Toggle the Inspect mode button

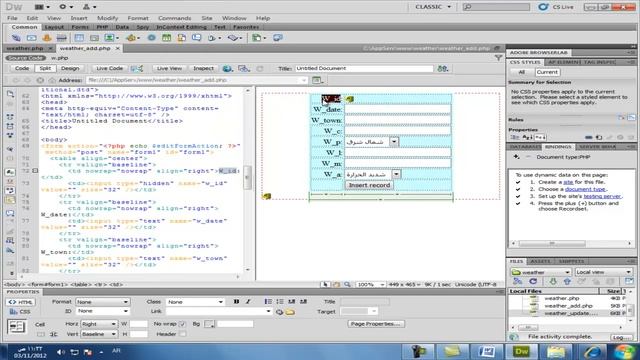pyautogui.click(x=203, y=69)
